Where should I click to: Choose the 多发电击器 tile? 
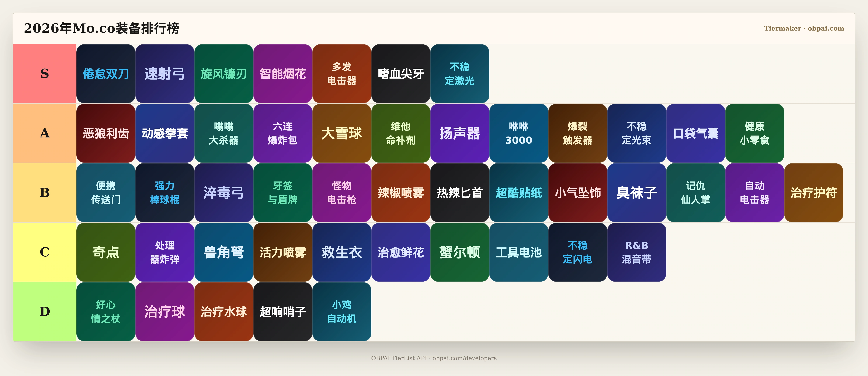pyautogui.click(x=342, y=74)
